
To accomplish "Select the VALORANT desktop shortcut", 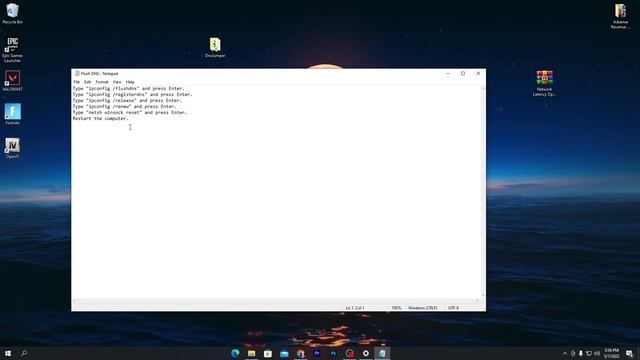I will 12,80.
